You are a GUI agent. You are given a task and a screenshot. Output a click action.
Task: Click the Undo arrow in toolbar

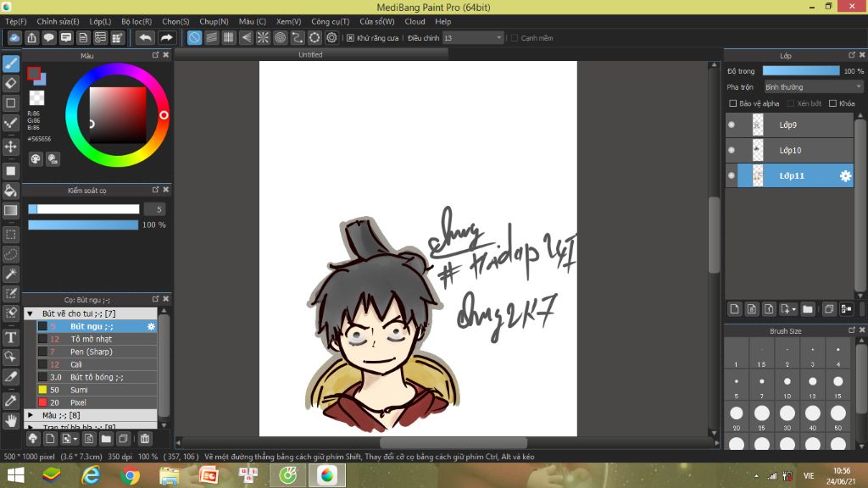[x=145, y=37]
